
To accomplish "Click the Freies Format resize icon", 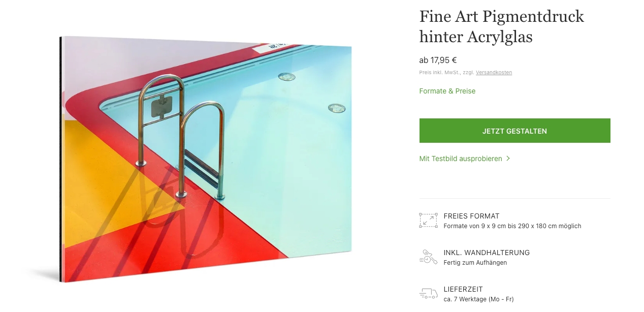I will (428, 220).
